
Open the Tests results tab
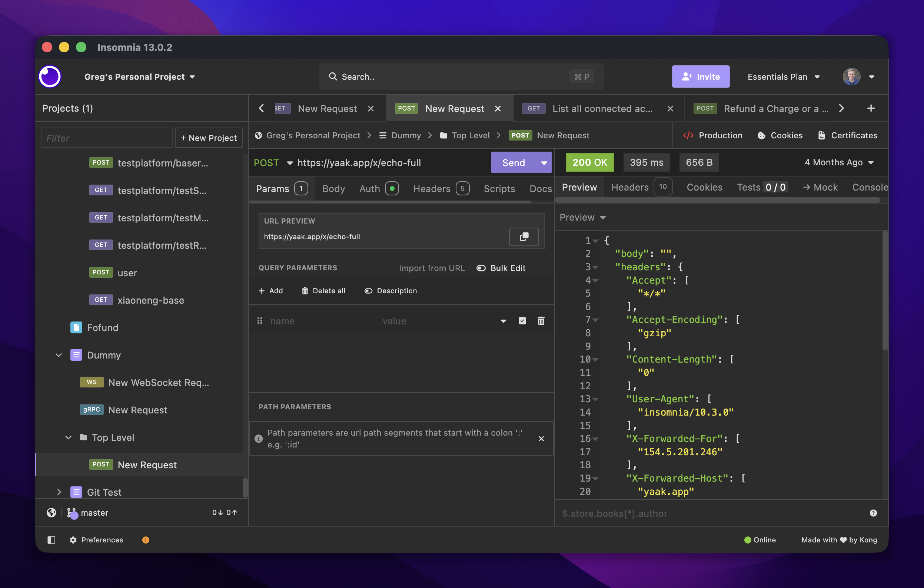tap(762, 187)
